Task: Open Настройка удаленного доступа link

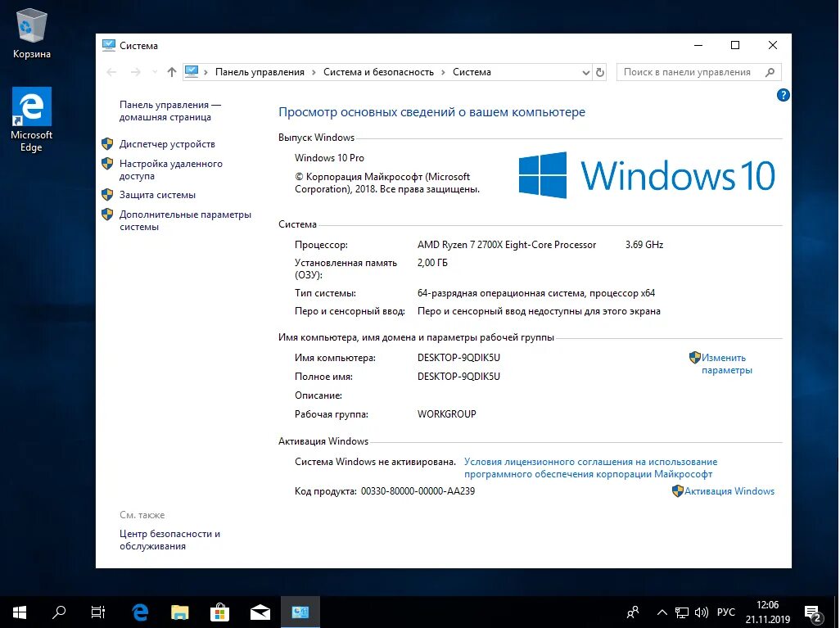Action: click(170, 169)
